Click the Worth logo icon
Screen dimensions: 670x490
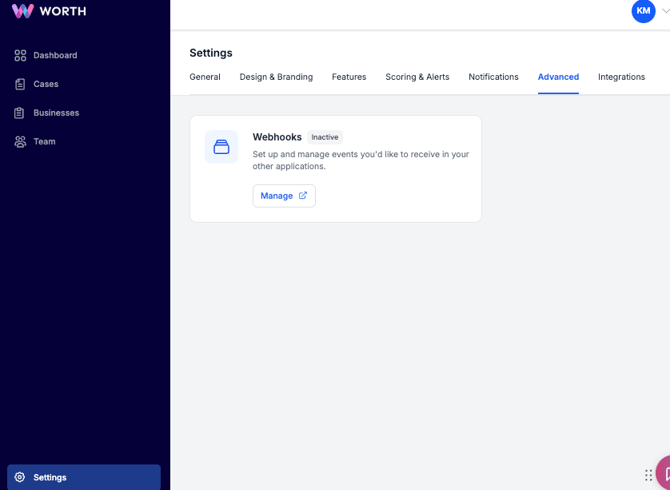tap(22, 11)
